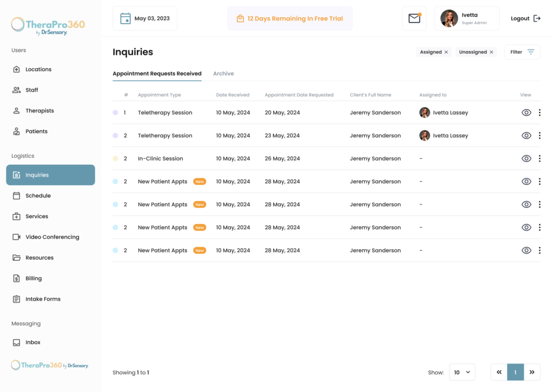Screen dimensions: 552x392
Task: View the 23 May, 2024 Teletherapy request
Action: coord(526,136)
